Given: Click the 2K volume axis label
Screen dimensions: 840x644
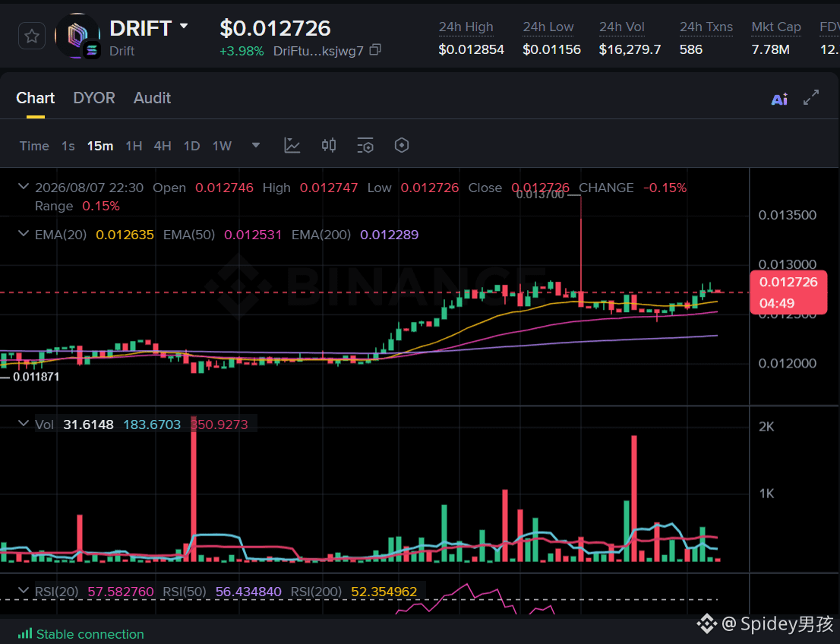Looking at the screenshot, I should click(766, 427).
